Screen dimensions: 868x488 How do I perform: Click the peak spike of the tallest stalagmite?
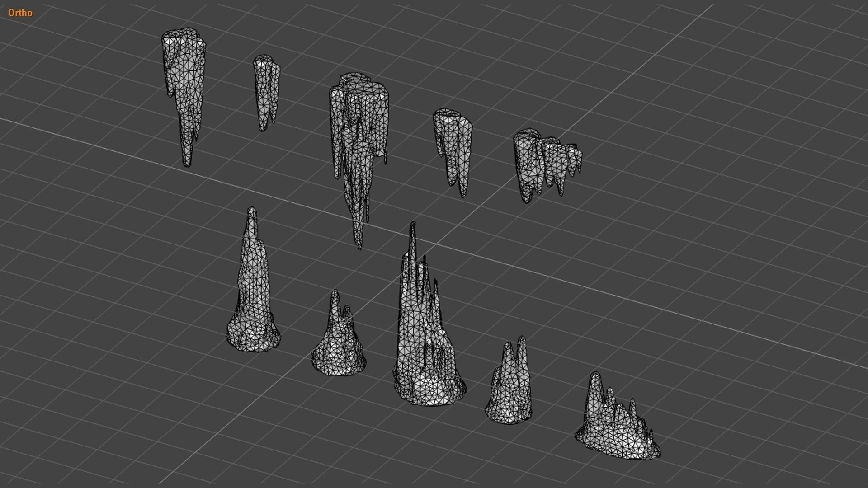412,225
